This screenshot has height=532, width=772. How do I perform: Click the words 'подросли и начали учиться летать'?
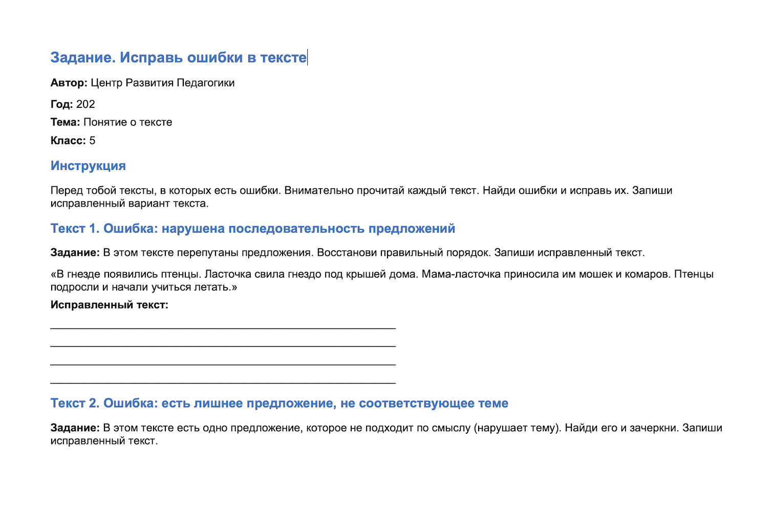140,287
